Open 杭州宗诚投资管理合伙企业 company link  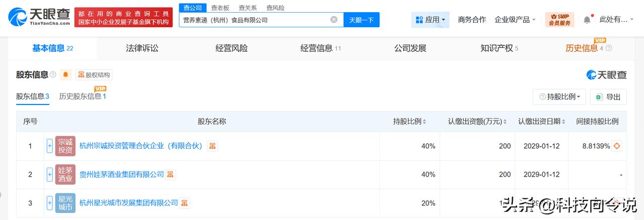(x=141, y=146)
